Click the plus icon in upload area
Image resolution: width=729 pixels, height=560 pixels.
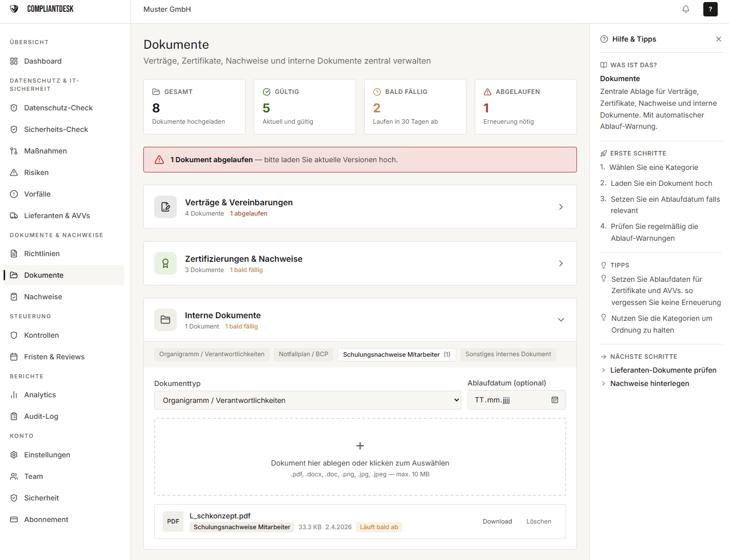tap(360, 446)
